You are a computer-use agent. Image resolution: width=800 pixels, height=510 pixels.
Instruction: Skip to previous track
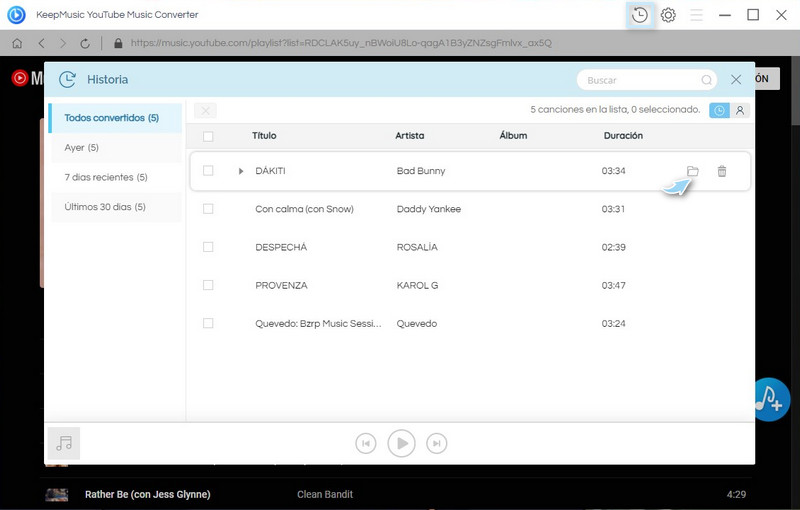coord(366,443)
